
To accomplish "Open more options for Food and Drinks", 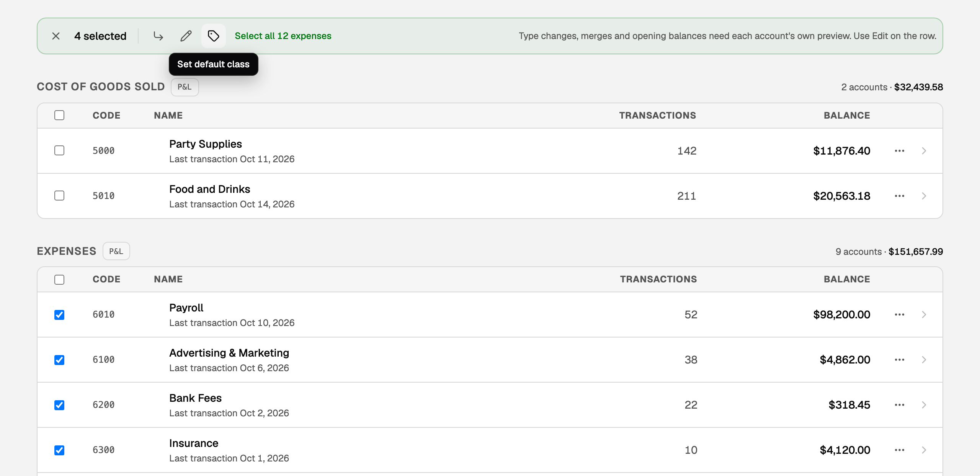I will [900, 196].
